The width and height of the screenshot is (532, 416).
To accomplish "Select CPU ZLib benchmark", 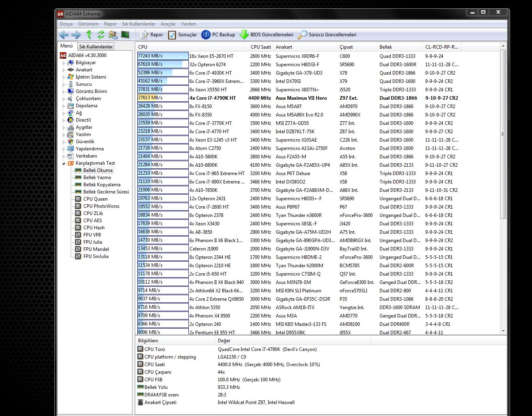I will 93,213.
